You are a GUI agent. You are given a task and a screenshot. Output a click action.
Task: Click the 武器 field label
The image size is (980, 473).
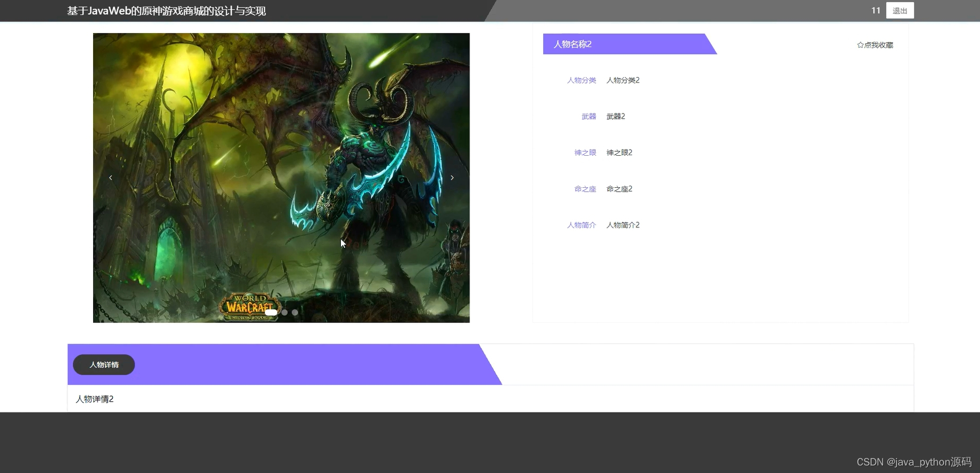click(x=589, y=117)
